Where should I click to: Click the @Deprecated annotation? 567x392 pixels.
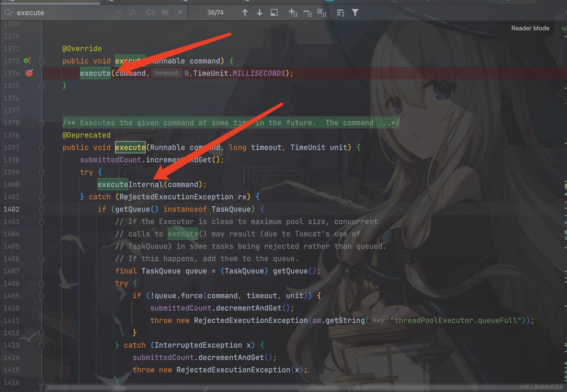pyautogui.click(x=87, y=135)
